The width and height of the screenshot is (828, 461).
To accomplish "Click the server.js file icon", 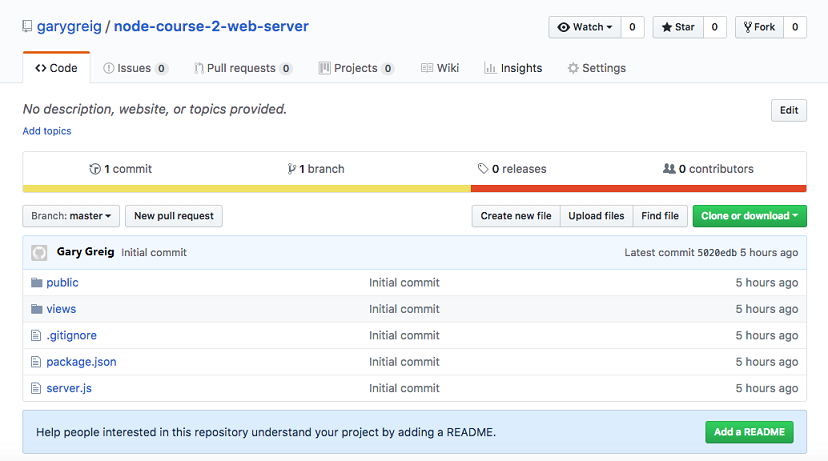I will point(37,388).
